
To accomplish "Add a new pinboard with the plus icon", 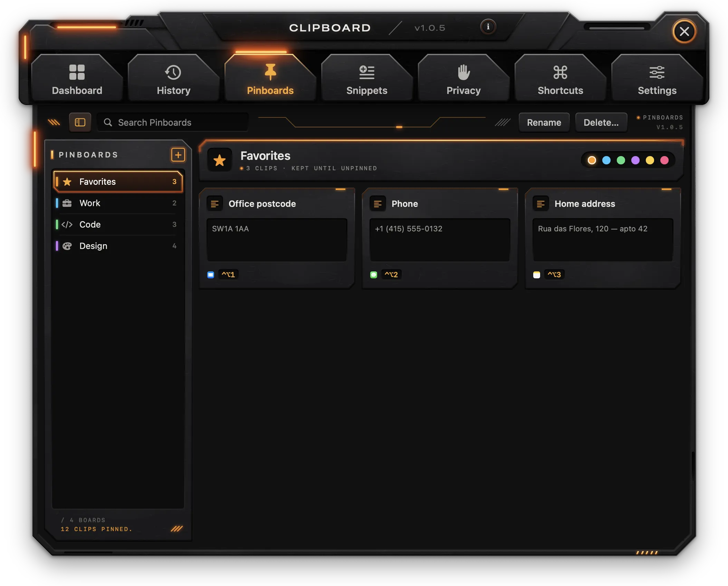I will point(178,155).
